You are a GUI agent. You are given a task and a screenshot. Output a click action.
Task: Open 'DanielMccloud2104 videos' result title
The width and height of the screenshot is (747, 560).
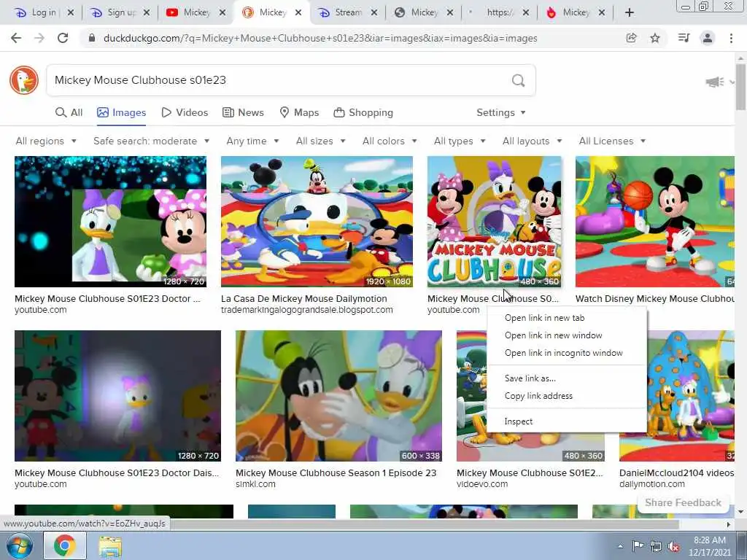click(676, 472)
